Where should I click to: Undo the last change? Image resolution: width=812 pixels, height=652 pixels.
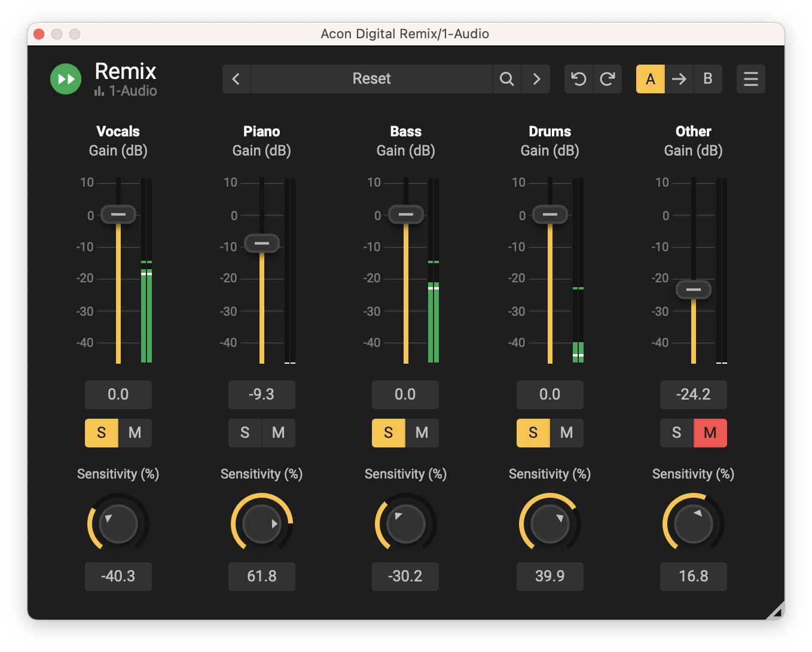pos(578,79)
